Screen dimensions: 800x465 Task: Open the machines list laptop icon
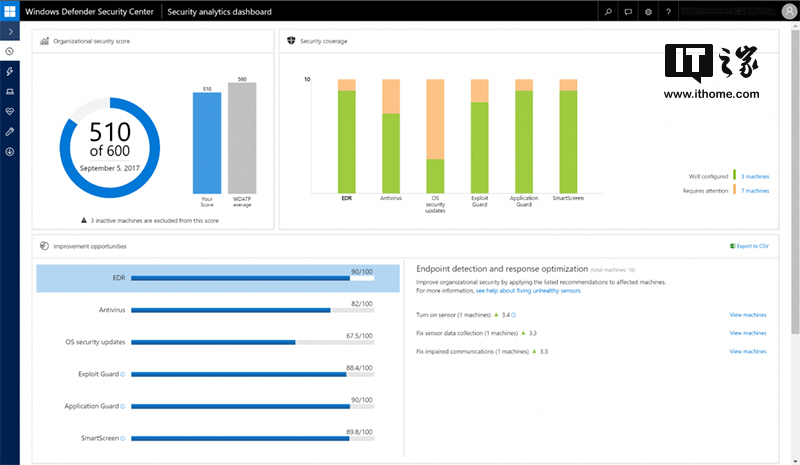pos(9,91)
